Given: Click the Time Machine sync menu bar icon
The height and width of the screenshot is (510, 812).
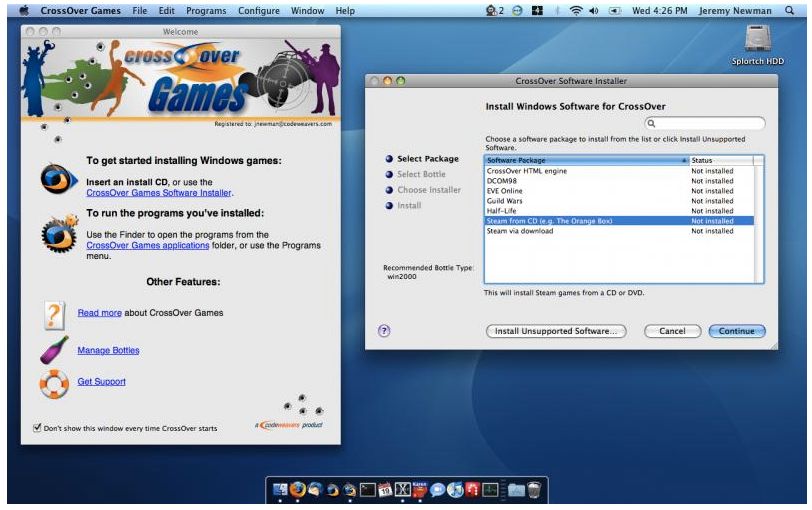Looking at the screenshot, I should point(517,10).
